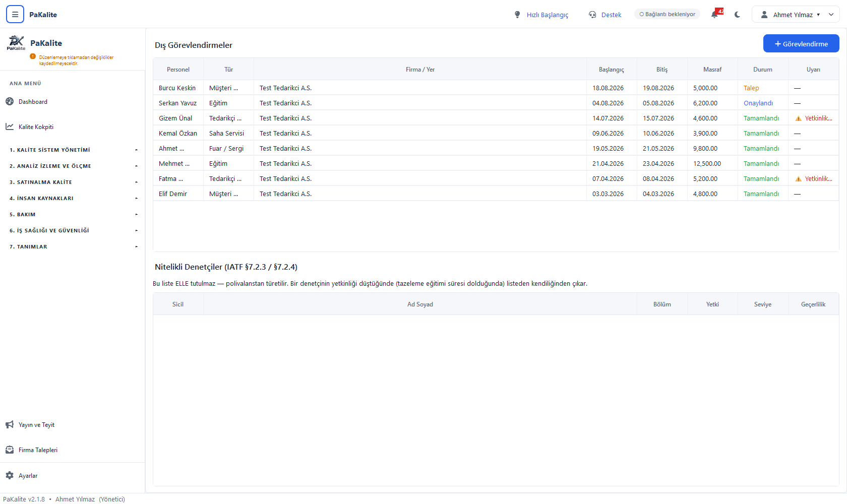Viewport: 847px width, 504px height.
Task: Click PaKalite title in top bar
Action: click(43, 15)
